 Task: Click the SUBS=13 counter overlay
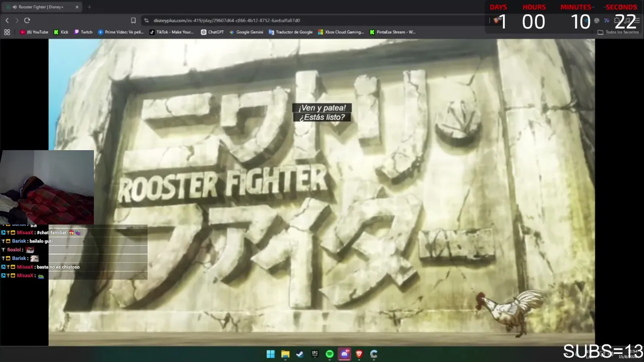(x=603, y=351)
